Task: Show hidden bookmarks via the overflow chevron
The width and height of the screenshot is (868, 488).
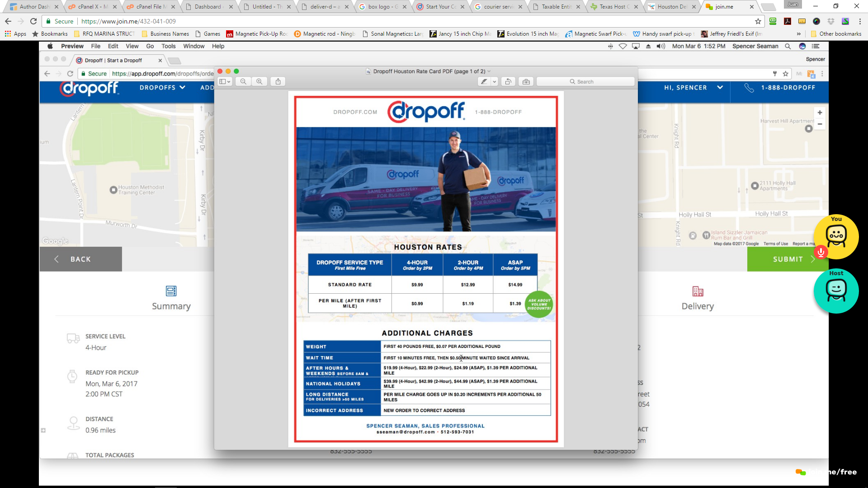Action: coord(799,34)
